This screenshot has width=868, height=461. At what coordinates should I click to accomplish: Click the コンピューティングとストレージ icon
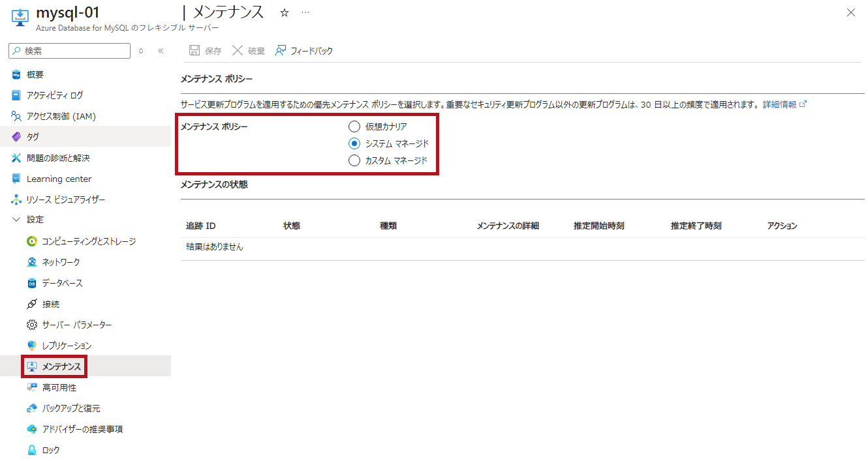tap(32, 241)
